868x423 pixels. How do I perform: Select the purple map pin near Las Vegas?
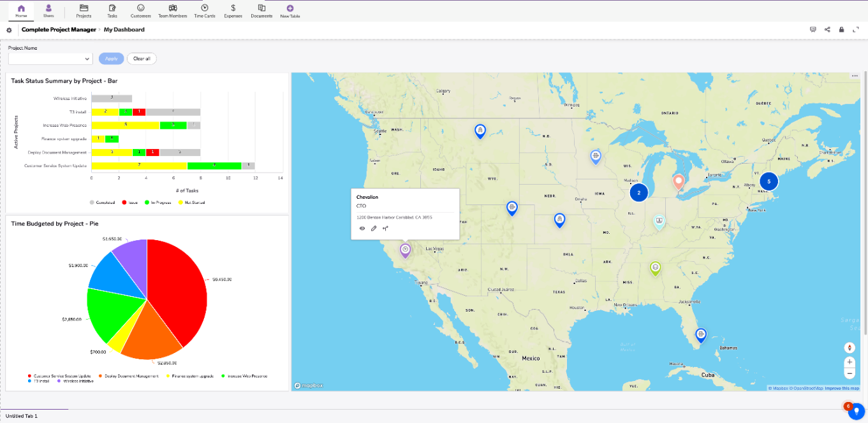[x=405, y=250]
